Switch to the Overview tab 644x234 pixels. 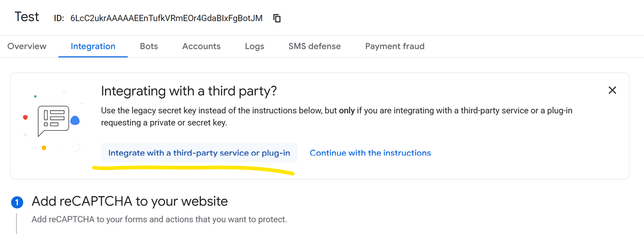[x=27, y=46]
